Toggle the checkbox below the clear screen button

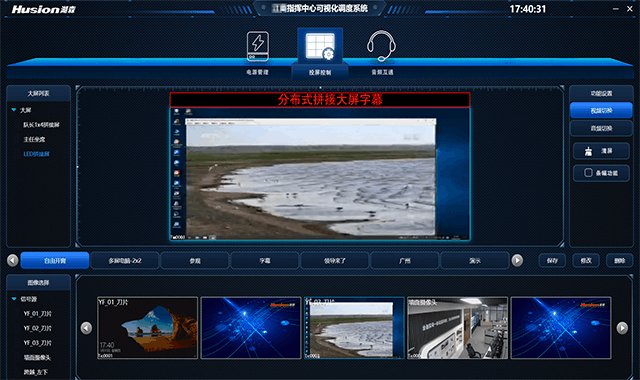coord(588,173)
